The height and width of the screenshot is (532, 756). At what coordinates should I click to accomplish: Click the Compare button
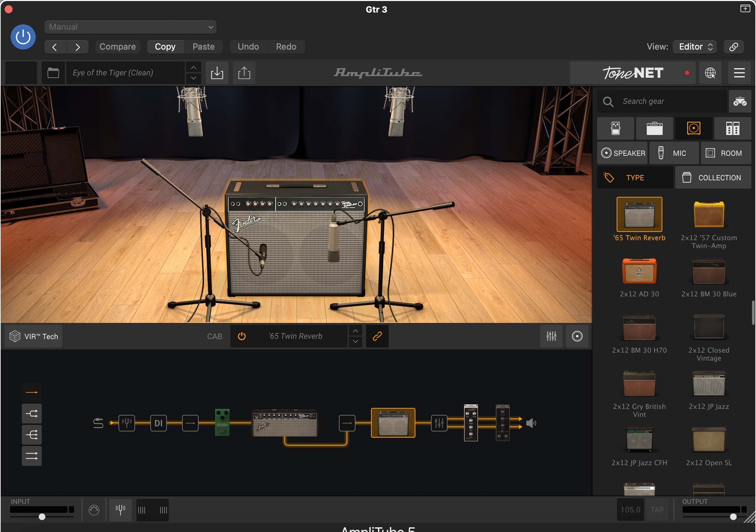click(x=118, y=47)
